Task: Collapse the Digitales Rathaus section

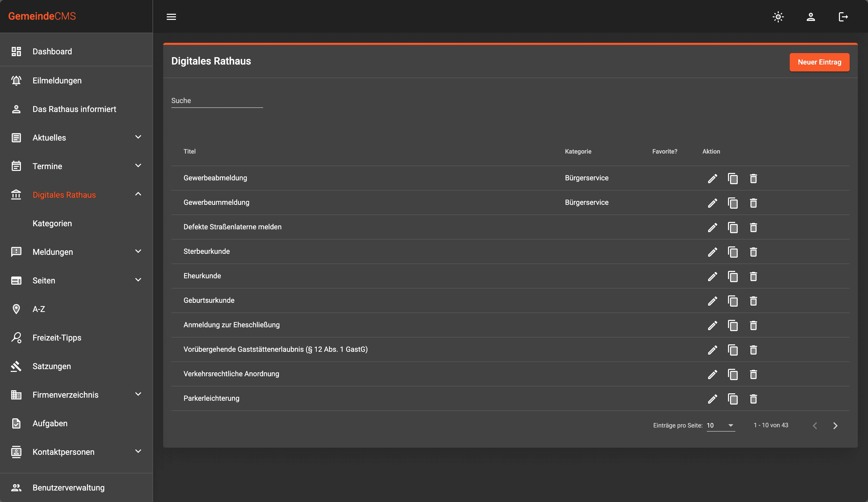Action: click(x=138, y=194)
